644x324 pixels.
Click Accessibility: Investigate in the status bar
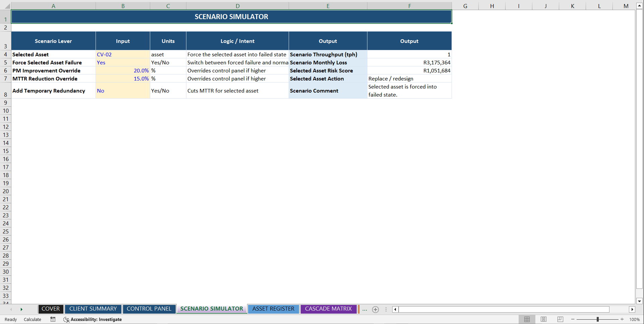pyautogui.click(x=93, y=319)
